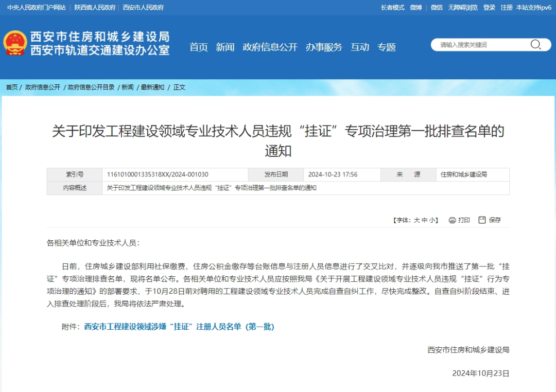Image resolution: width=556 pixels, height=392 pixels.
Task: Click the printer icon
Action: coord(452,220)
